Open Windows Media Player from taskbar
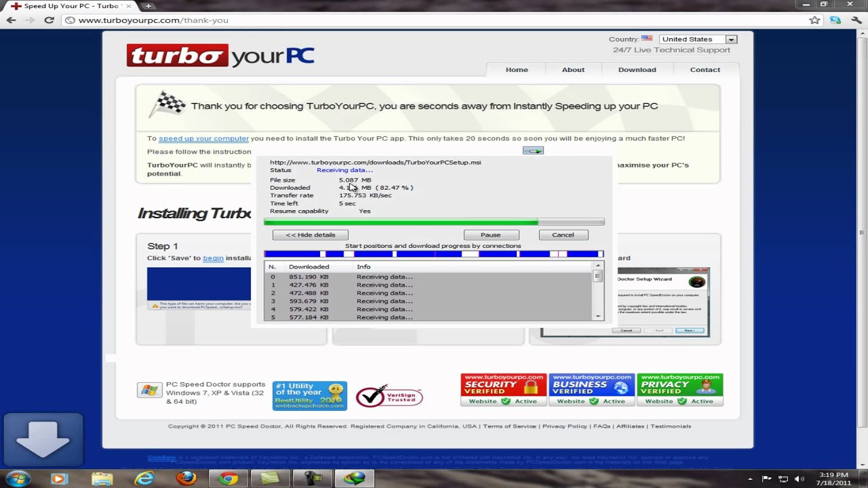Viewport: 868px width, 488px height. click(58, 479)
